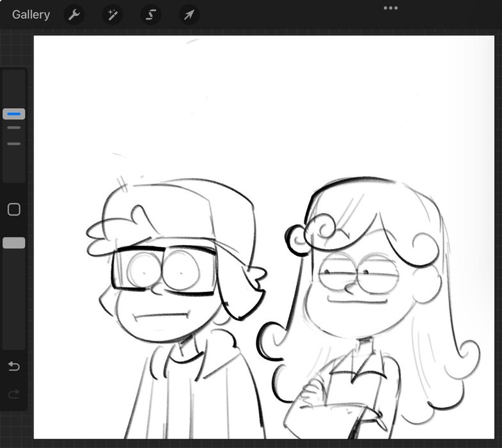Open the Actions wrench menu
Viewport: 502px width, 448px height.
(x=74, y=15)
